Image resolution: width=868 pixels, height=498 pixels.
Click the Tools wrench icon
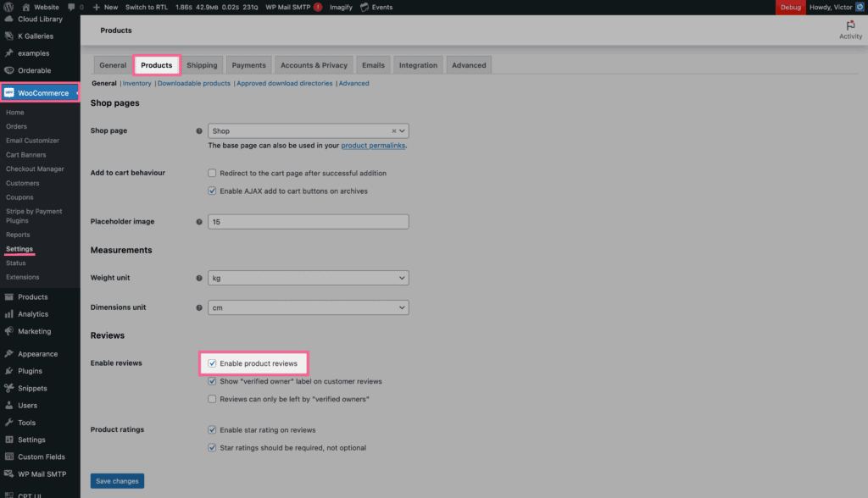pos(8,422)
